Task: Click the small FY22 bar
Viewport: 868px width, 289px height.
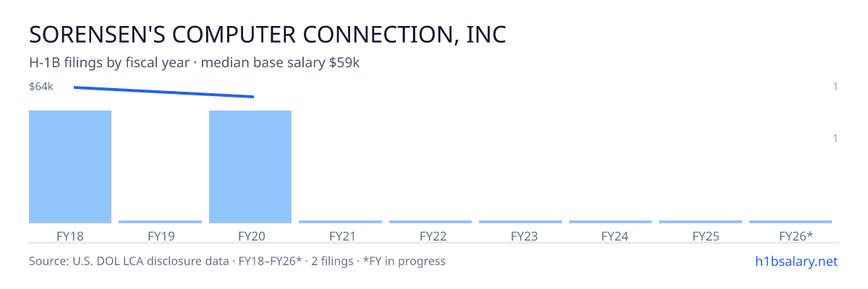Action: 430,222
